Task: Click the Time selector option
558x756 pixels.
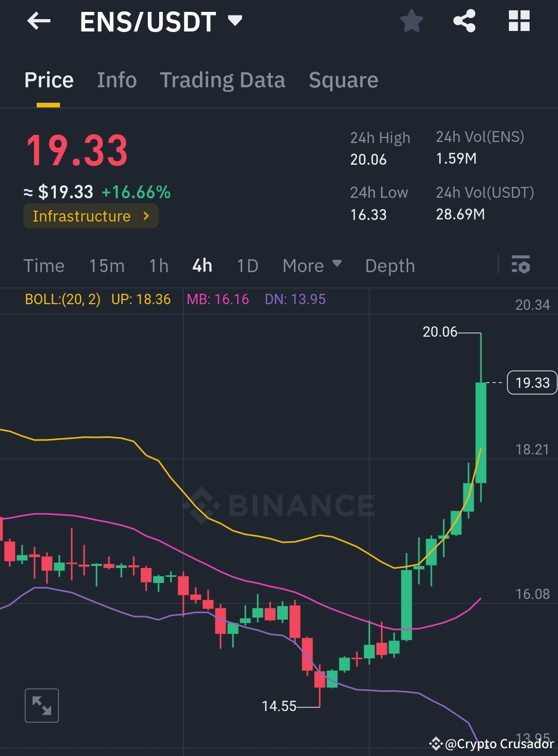Action: tap(44, 265)
